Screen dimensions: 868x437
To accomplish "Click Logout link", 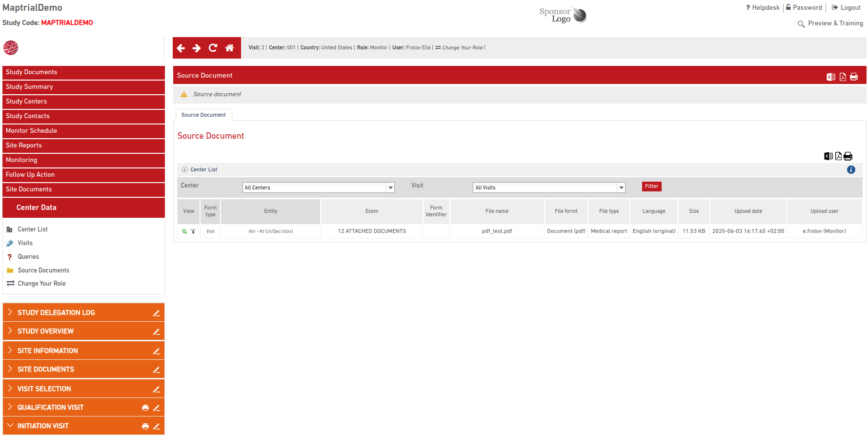I will point(846,8).
